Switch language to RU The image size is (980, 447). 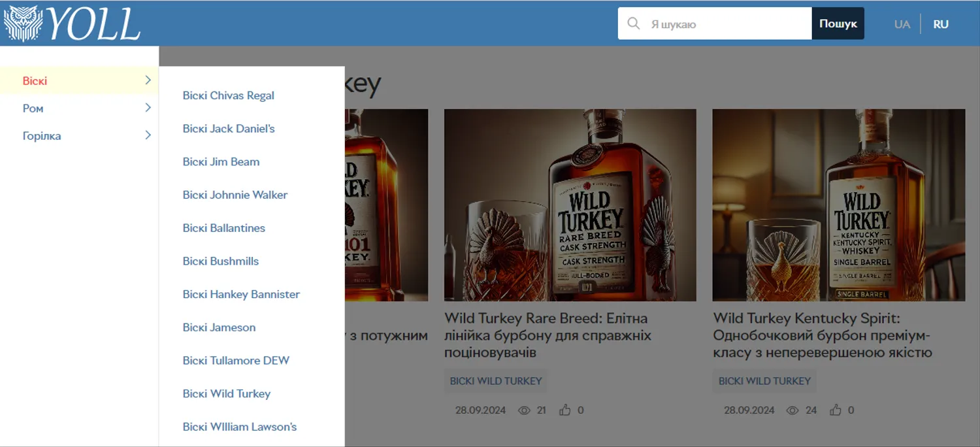pyautogui.click(x=941, y=24)
